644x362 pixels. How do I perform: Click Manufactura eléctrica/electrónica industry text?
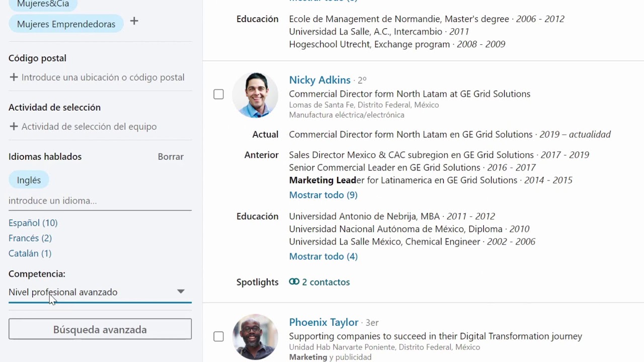pyautogui.click(x=346, y=115)
